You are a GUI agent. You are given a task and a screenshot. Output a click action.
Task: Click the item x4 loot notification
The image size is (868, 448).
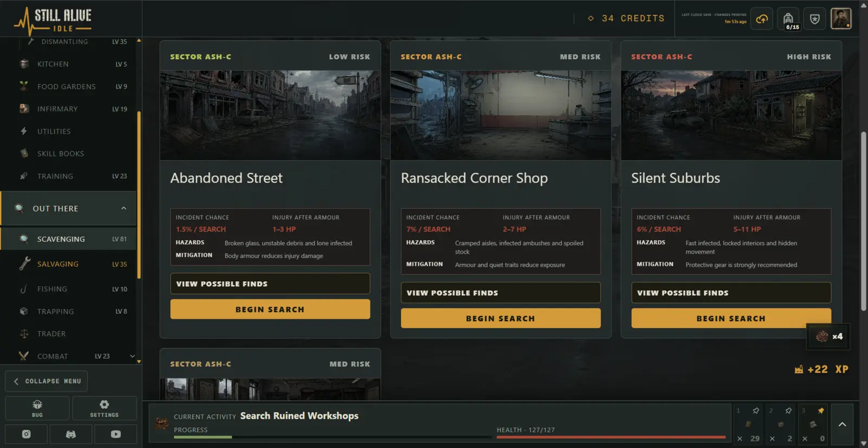point(828,337)
